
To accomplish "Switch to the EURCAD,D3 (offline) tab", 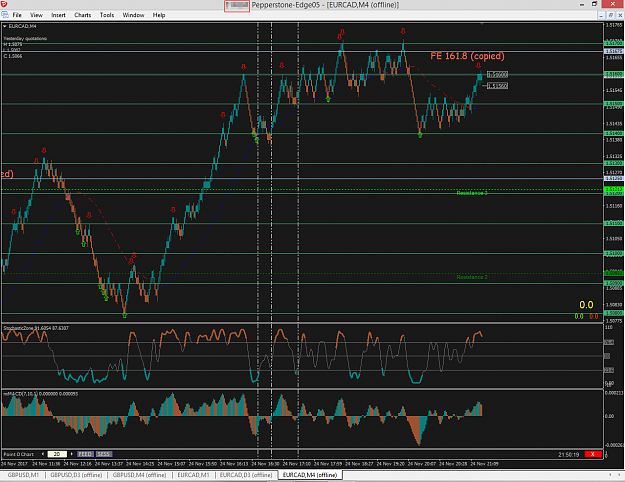I will pos(246,475).
